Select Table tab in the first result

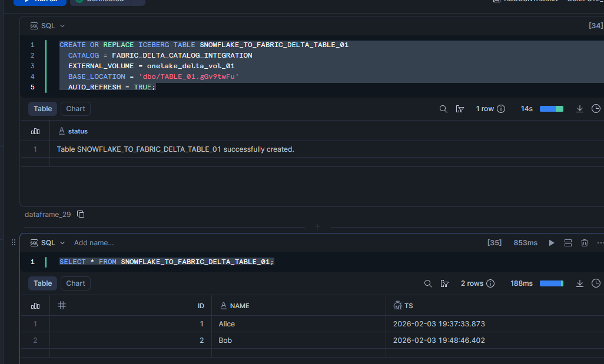[x=43, y=109]
